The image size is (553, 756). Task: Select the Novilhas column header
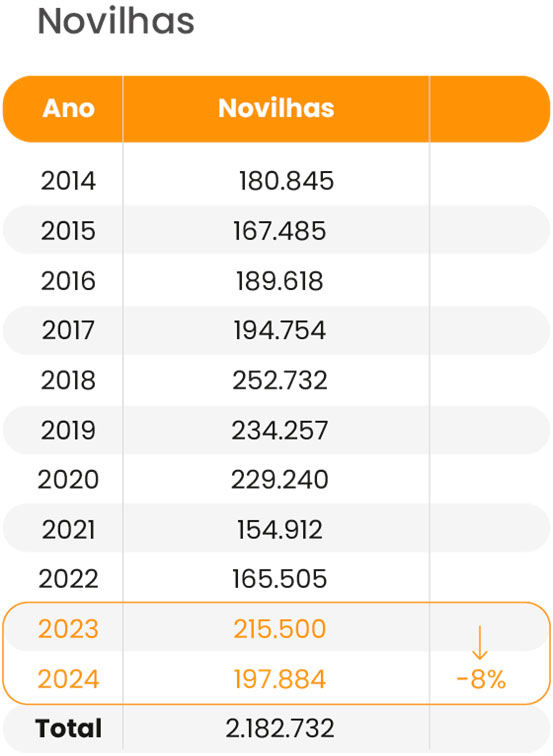[x=276, y=108]
